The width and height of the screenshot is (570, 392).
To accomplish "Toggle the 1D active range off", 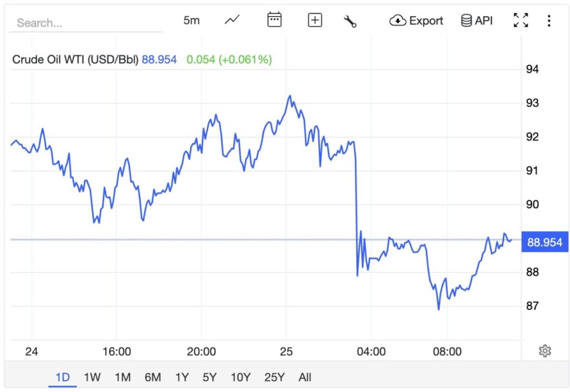I will pos(62,377).
